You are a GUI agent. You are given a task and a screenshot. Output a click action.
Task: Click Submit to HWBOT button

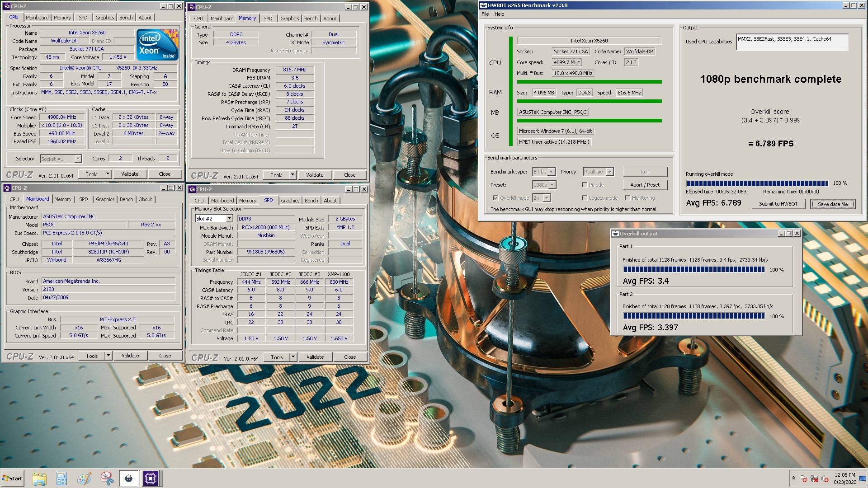tap(778, 204)
